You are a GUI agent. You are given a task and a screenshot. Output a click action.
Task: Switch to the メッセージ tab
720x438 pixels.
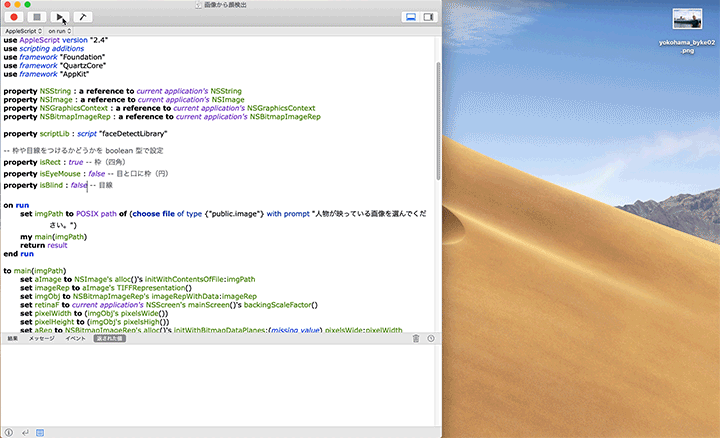click(41, 338)
